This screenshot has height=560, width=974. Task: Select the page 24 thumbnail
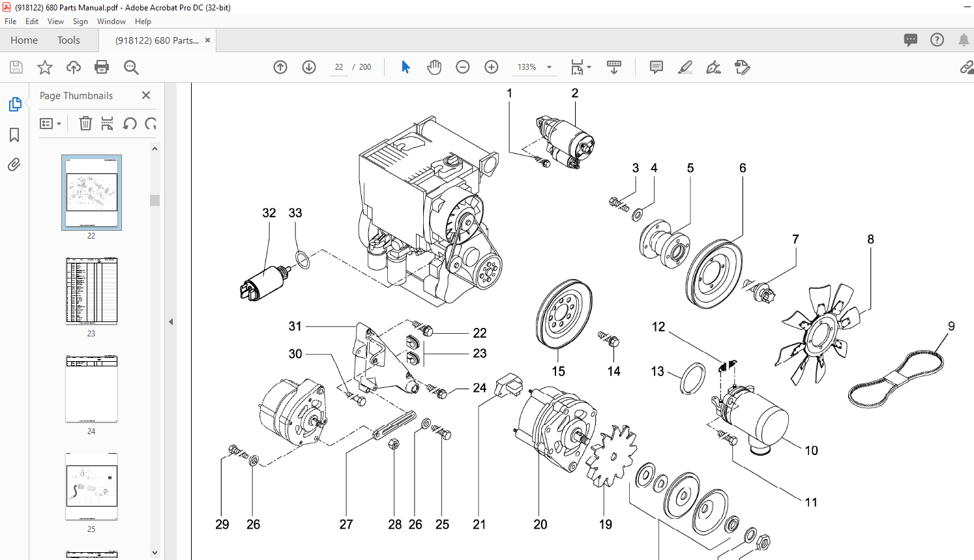tap(91, 389)
